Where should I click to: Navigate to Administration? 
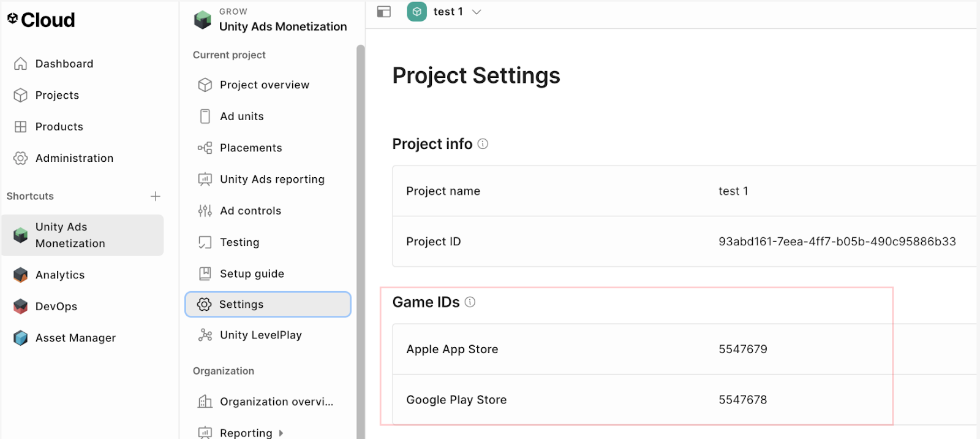tap(74, 158)
